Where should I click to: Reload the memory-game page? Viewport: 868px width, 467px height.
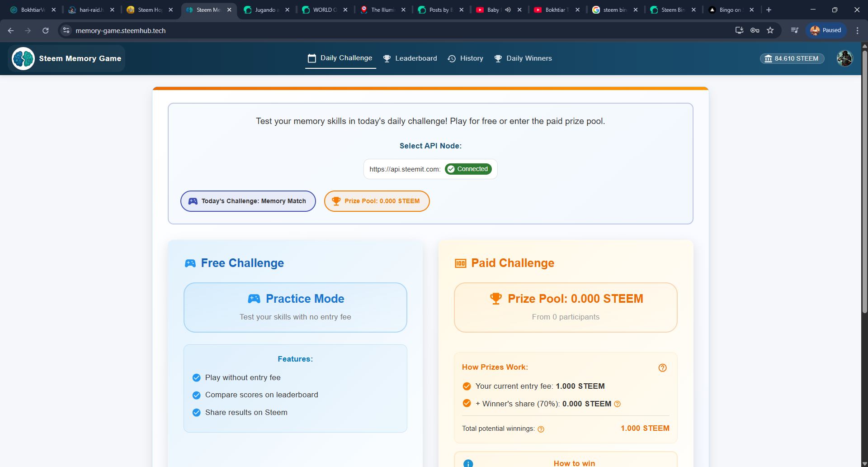pyautogui.click(x=45, y=30)
